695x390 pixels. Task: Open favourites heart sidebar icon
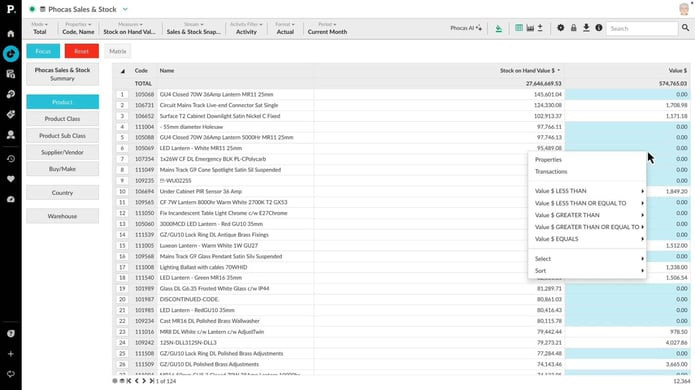coord(11,179)
